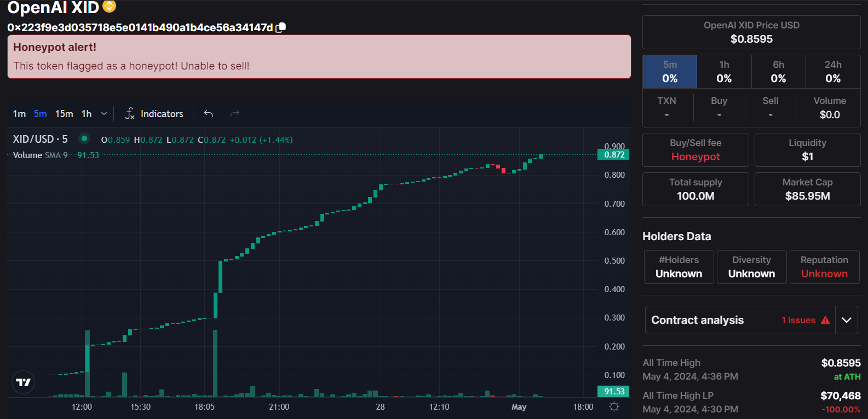The image size is (868, 419).
Task: Copy the contract address with the copy icon
Action: click(x=280, y=27)
